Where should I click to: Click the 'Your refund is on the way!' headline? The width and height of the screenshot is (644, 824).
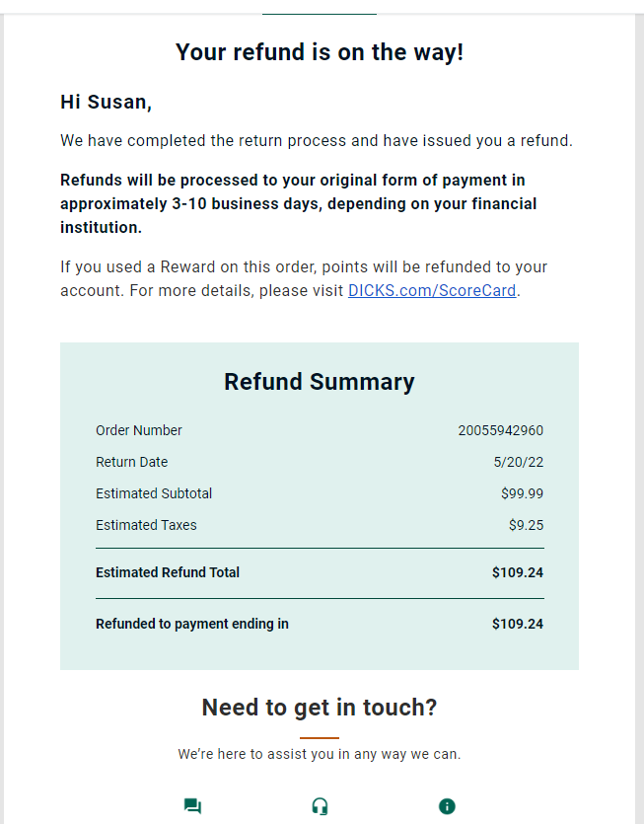[x=320, y=52]
